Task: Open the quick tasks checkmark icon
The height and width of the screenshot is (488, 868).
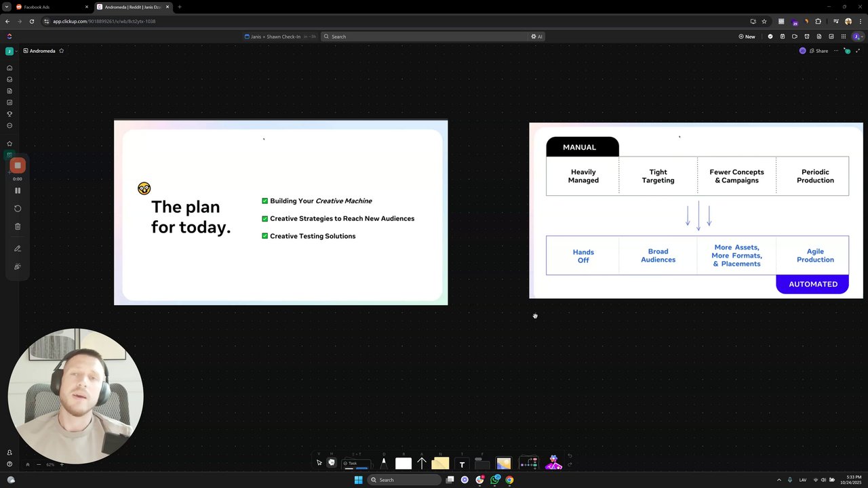Action: [x=770, y=37]
